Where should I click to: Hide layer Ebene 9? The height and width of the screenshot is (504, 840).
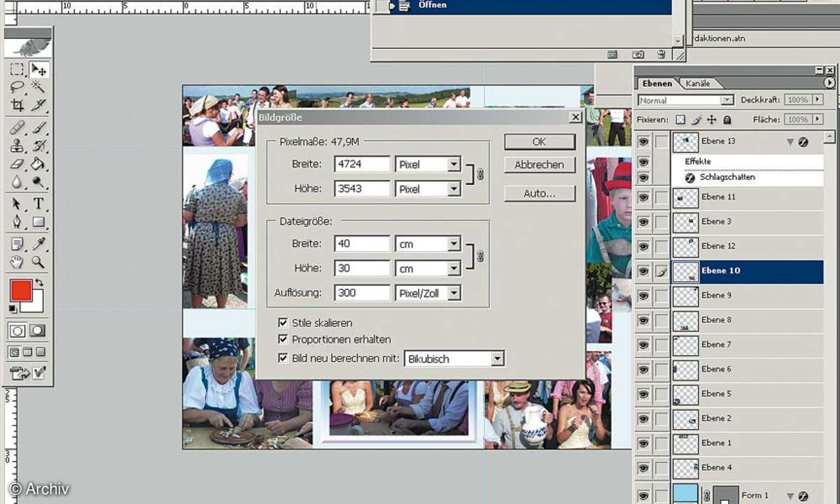click(x=643, y=295)
